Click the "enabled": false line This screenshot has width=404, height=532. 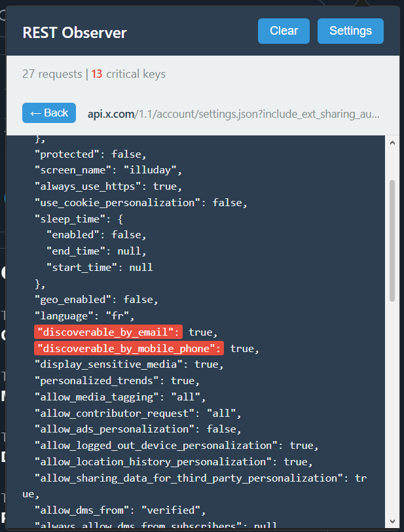pos(96,235)
